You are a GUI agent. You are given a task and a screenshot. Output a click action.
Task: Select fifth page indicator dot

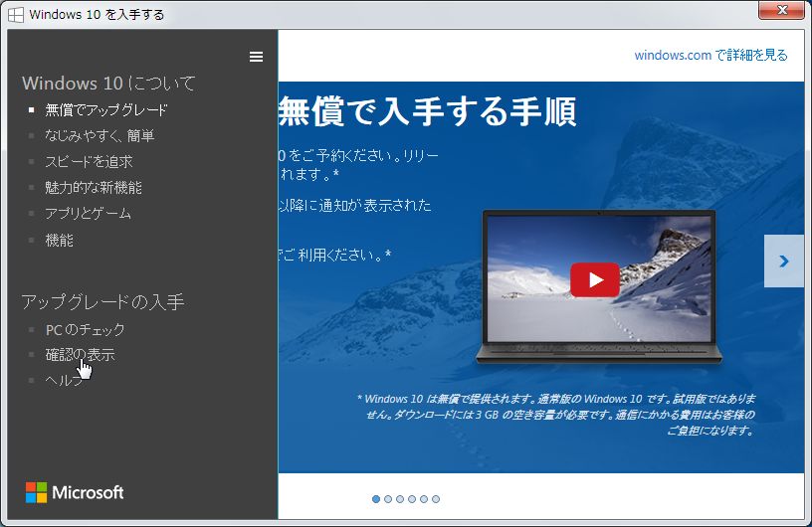424,499
